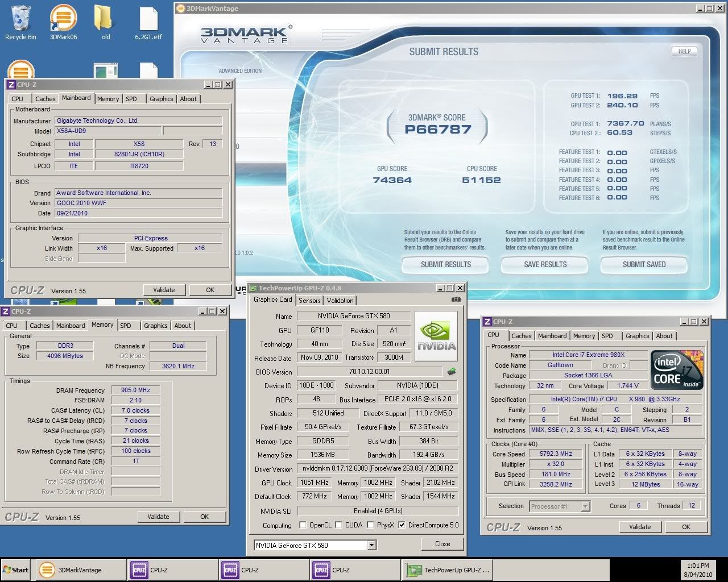Save the BIOS using GPU-Z's green chip icon
This screenshot has width=728, height=582.
(x=452, y=372)
